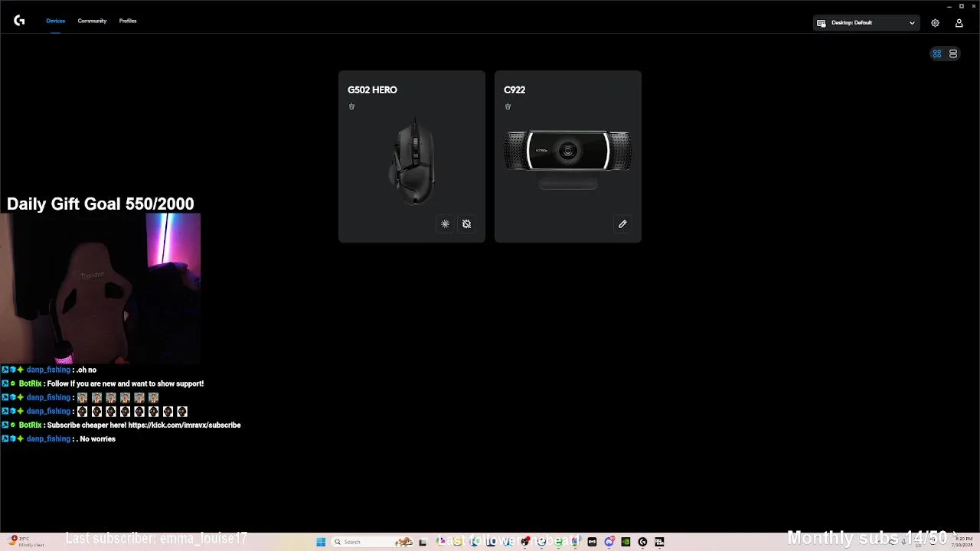Switch to the Community tab

tap(92, 21)
